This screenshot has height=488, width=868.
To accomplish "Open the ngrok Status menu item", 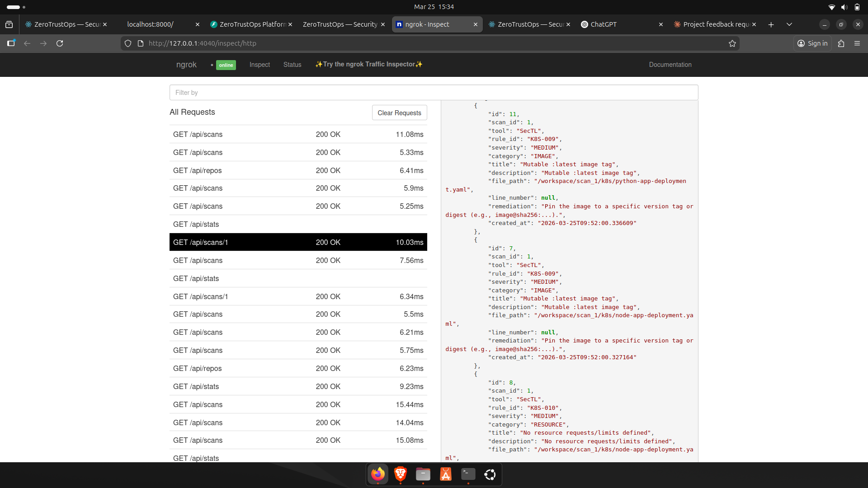I will [292, 65].
